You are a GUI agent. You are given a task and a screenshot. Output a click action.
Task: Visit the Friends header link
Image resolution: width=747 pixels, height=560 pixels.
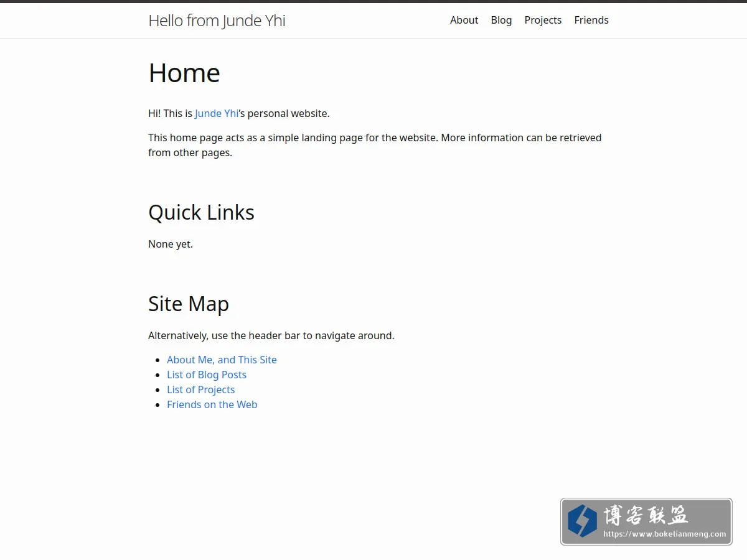pyautogui.click(x=591, y=20)
